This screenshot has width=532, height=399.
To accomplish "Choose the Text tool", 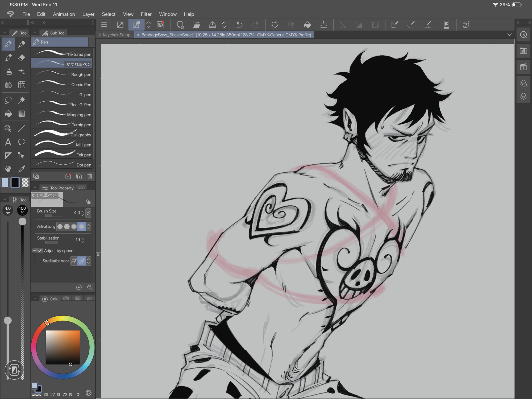I will (x=8, y=142).
